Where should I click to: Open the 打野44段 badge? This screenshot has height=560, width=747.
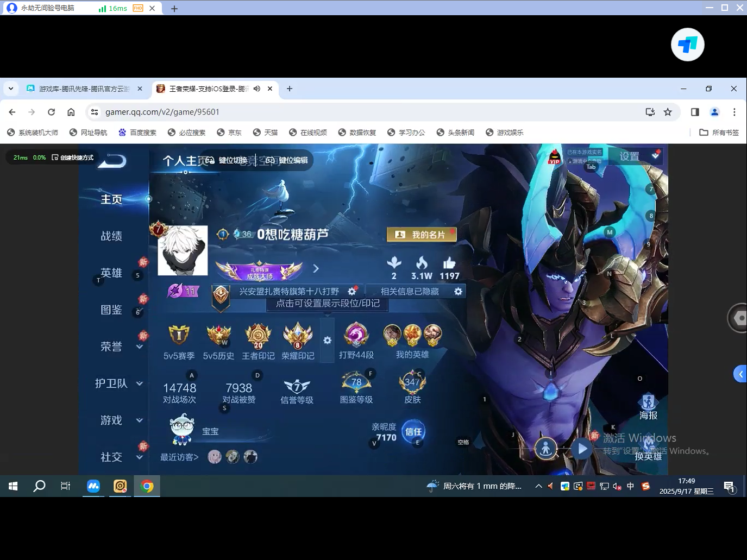[356, 341]
